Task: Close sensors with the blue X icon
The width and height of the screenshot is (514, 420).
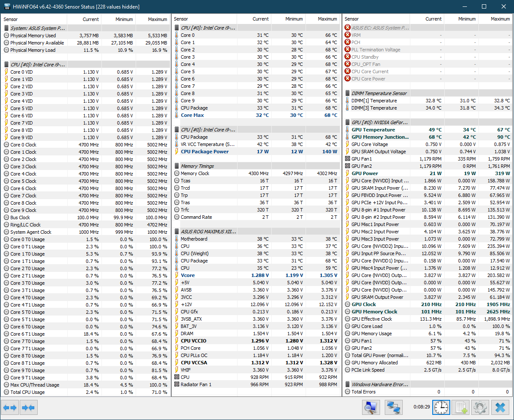Action: [x=500, y=408]
